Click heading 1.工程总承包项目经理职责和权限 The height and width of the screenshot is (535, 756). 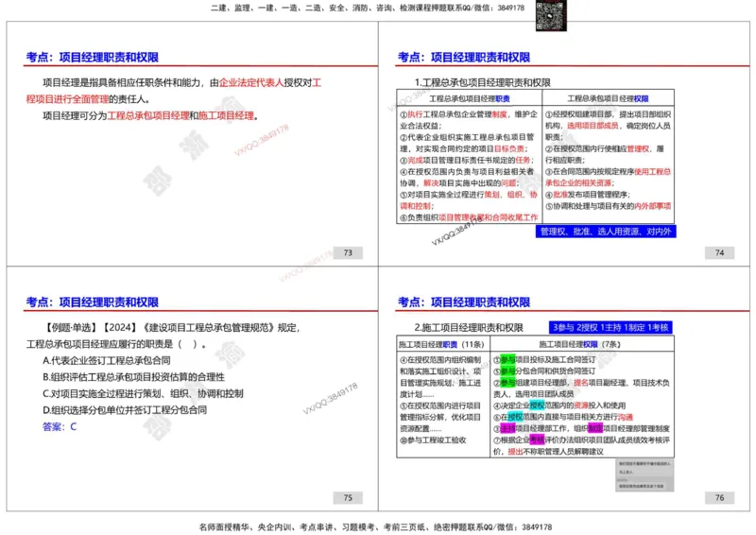point(483,82)
